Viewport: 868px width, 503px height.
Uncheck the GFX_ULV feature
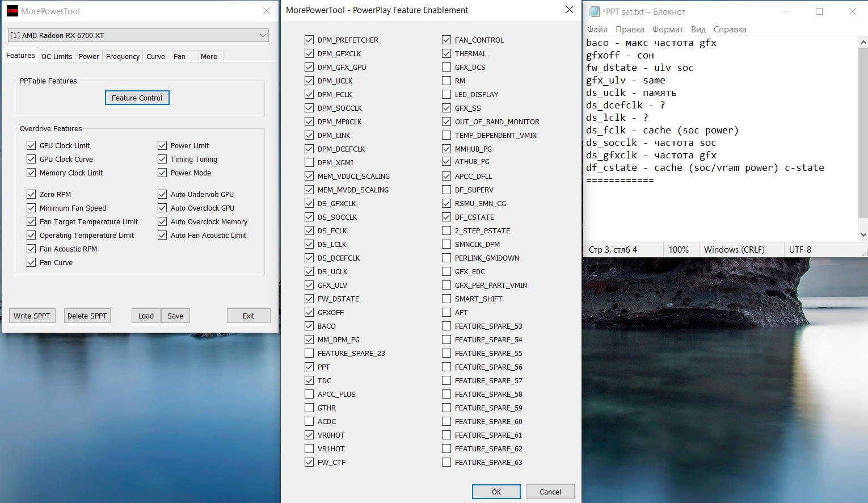tap(309, 285)
